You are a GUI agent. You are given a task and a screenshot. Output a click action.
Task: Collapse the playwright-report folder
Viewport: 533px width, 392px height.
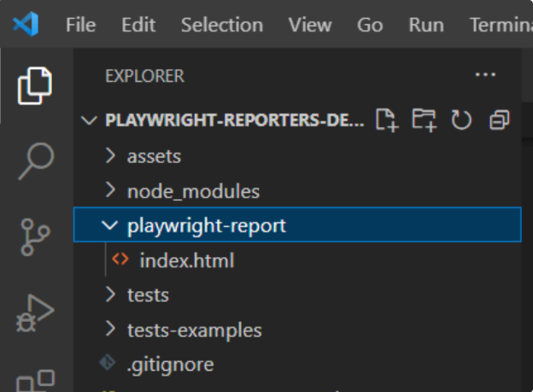coord(206,226)
